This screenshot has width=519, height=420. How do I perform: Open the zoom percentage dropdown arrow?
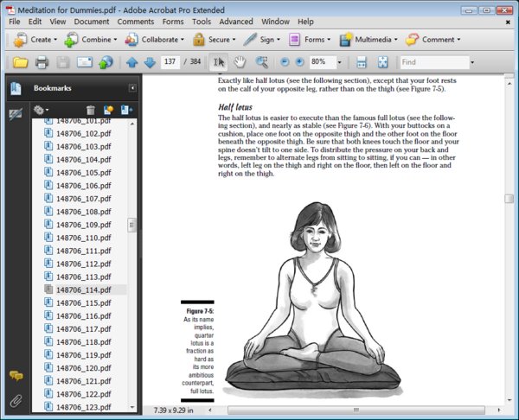point(339,62)
